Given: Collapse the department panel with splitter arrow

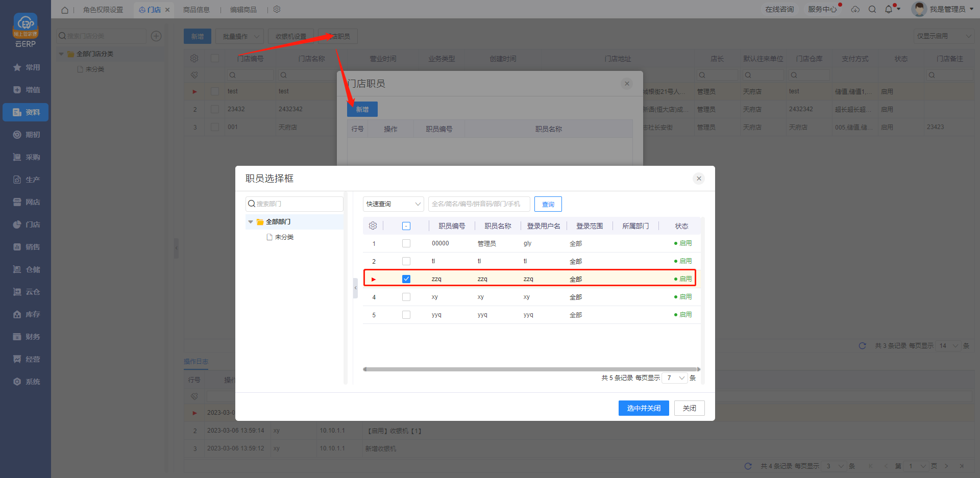Looking at the screenshot, I should tap(355, 288).
